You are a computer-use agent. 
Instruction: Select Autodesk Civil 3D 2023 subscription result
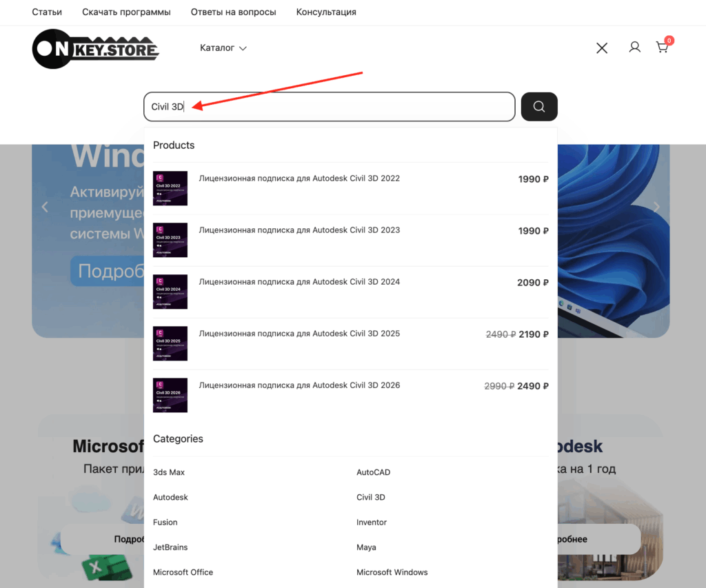coord(299,230)
